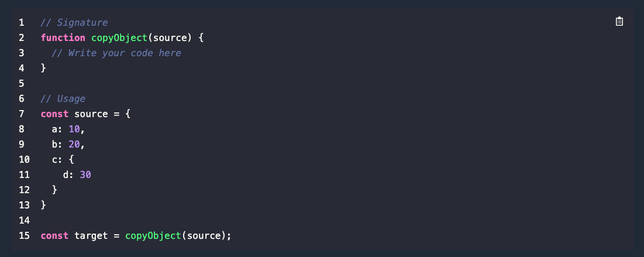Click line number 10 in the gutter
The image size is (644, 257).
tap(24, 160)
